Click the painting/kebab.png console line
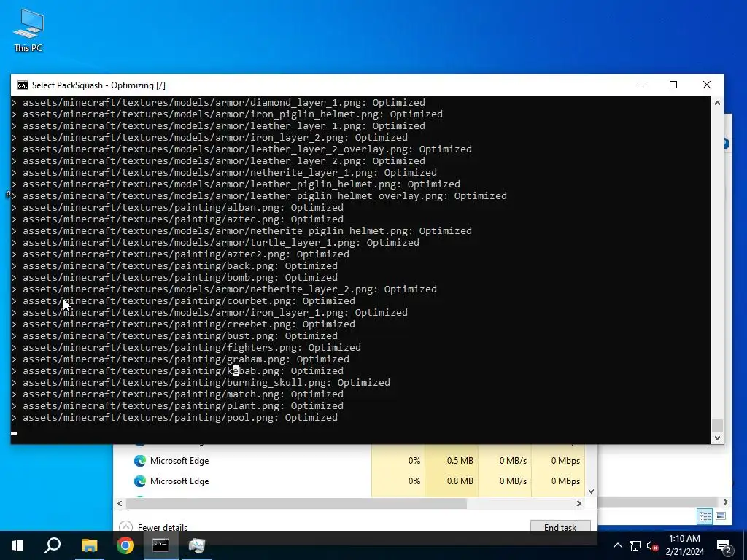The height and width of the screenshot is (560, 747). (178, 371)
